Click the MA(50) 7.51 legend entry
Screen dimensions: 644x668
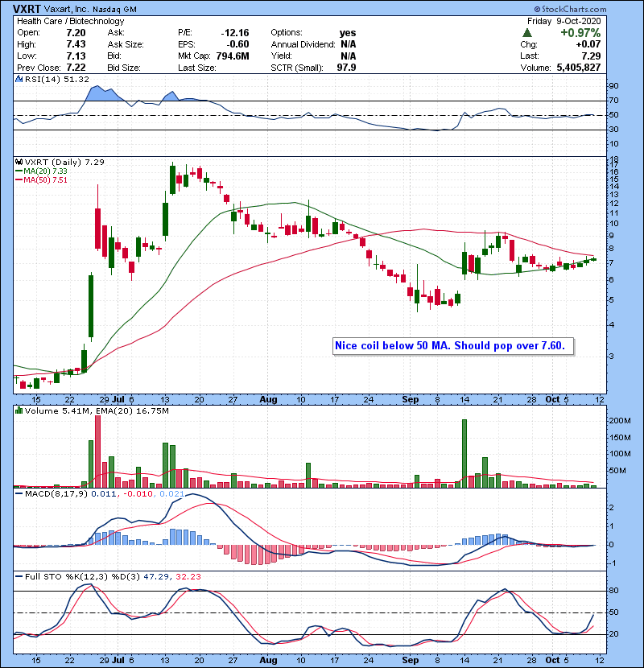[41, 179]
